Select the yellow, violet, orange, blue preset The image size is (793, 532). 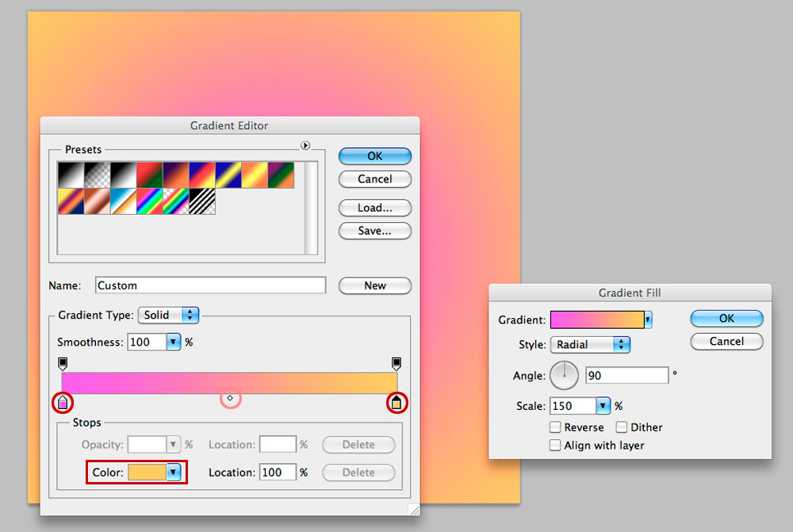pos(71,201)
